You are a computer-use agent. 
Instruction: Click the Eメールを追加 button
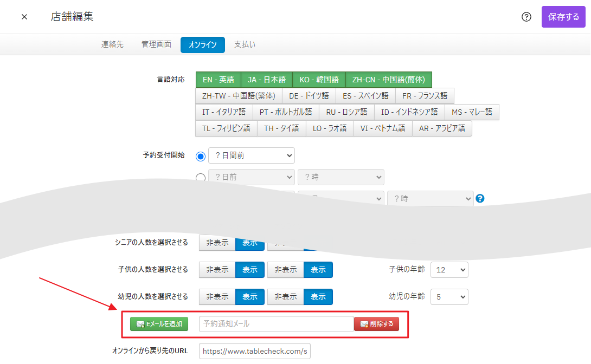[159, 324]
